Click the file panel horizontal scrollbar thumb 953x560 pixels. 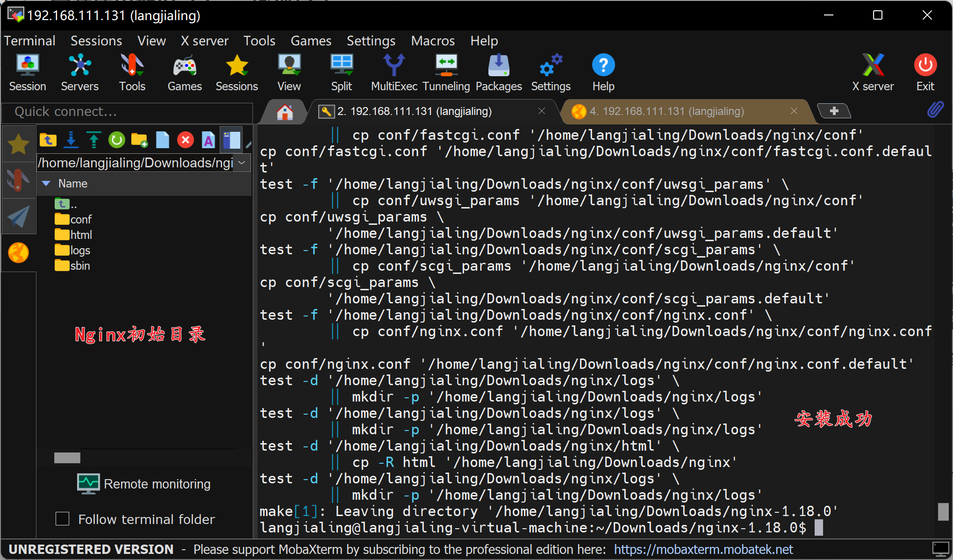pyautogui.click(x=67, y=458)
